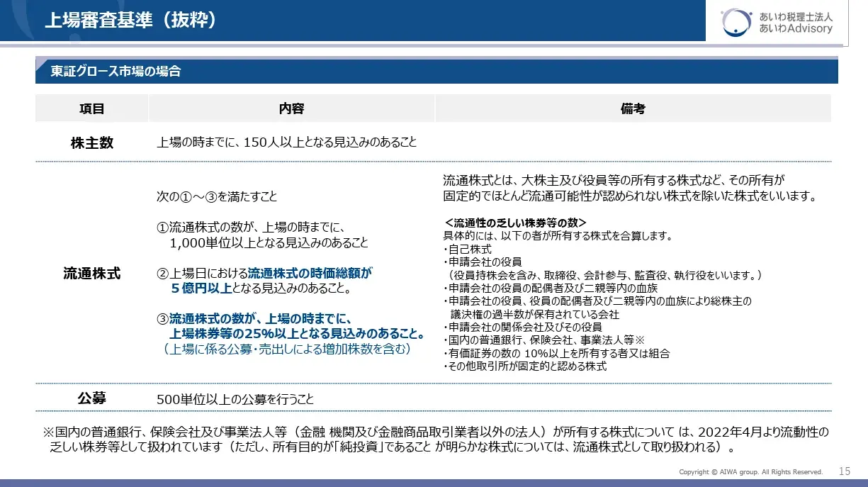The image size is (868, 487).
Task: Click the 流通株式 row label
Action: pyautogui.click(x=92, y=274)
